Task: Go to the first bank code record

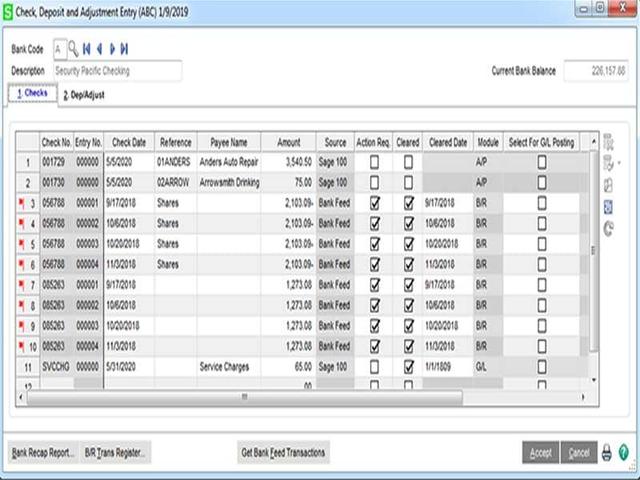Action: (x=87, y=48)
